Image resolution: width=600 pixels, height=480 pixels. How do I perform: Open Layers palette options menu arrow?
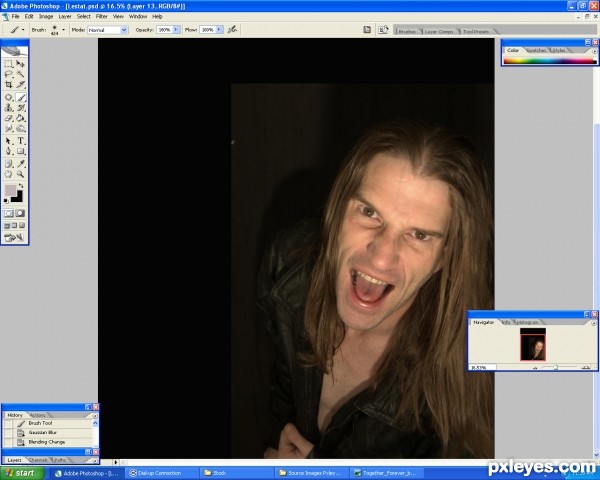click(95, 460)
